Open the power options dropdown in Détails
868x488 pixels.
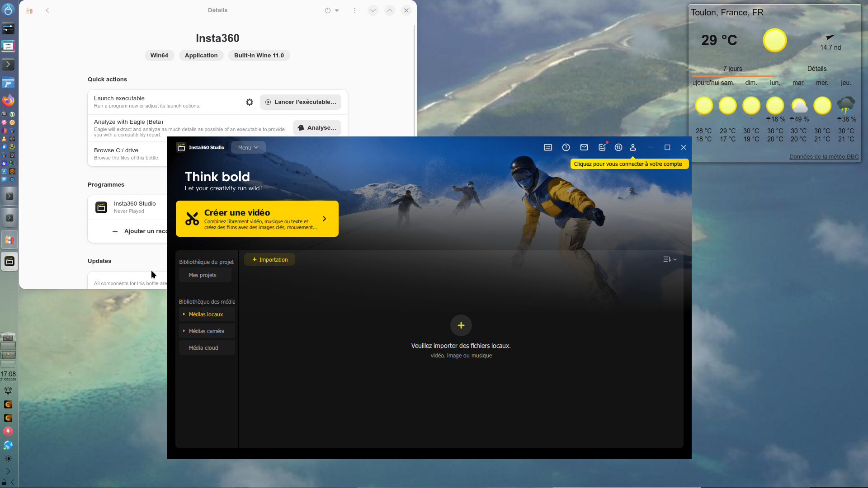tap(332, 10)
